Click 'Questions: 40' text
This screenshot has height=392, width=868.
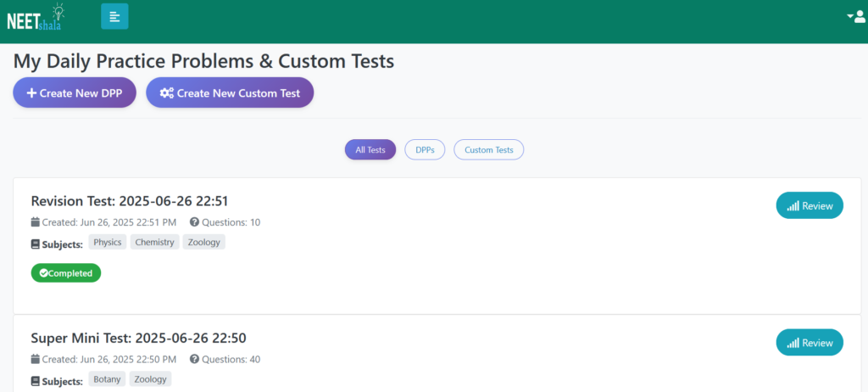pyautogui.click(x=231, y=359)
